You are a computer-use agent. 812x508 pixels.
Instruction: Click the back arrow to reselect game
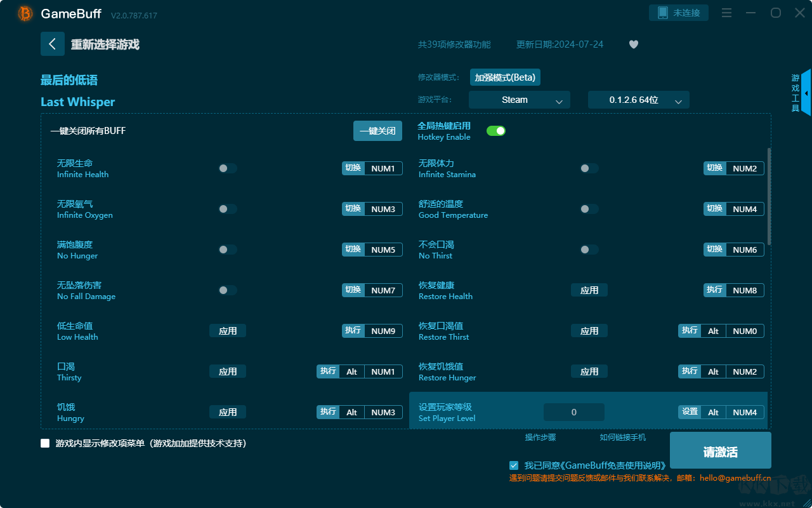coord(53,44)
